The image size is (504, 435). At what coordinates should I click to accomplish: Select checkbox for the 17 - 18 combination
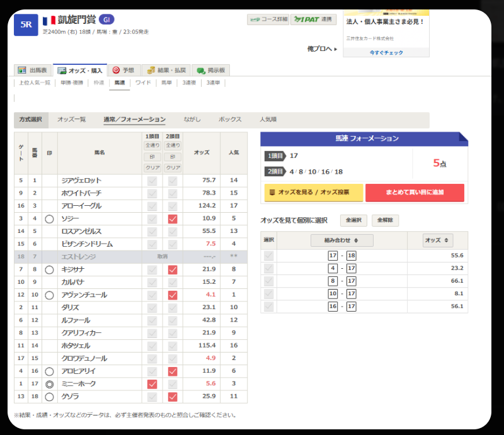[x=269, y=256]
